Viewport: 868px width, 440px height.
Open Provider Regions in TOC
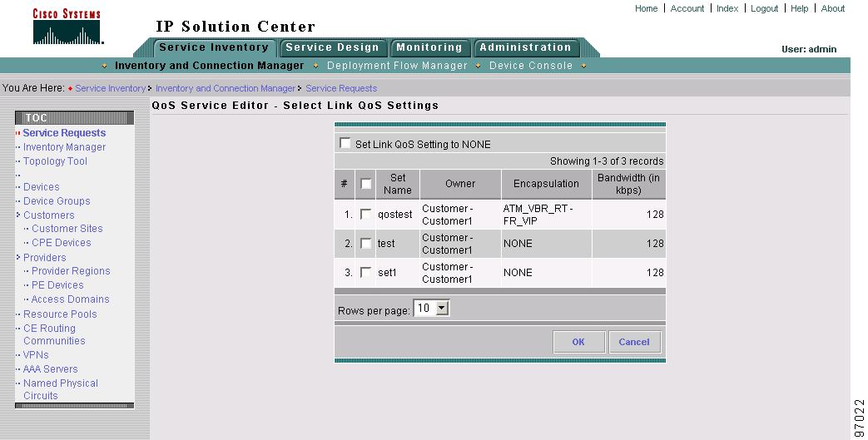click(71, 271)
